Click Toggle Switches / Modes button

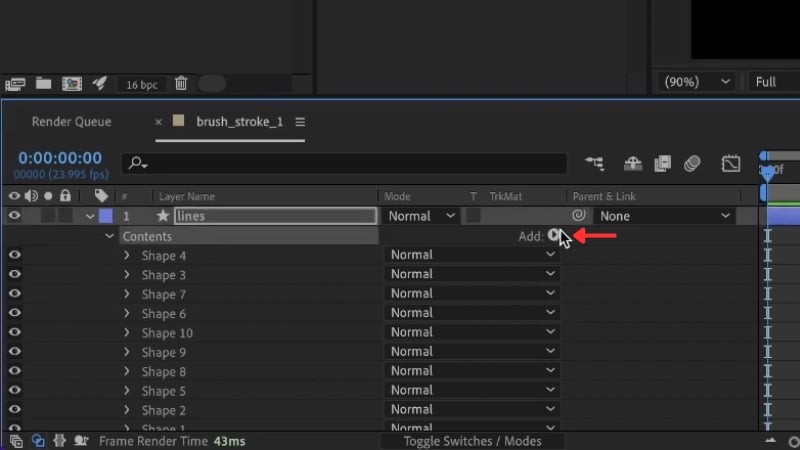472,441
